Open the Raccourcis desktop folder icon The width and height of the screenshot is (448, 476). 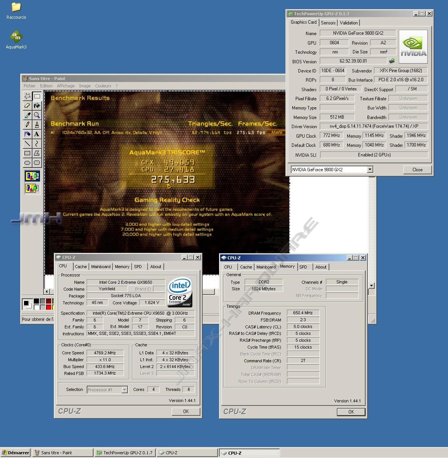click(x=16, y=11)
